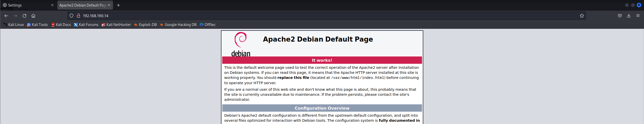Click the 'Configuration Overview' section header
Image resolution: width=644 pixels, height=124 pixels.
(322, 108)
